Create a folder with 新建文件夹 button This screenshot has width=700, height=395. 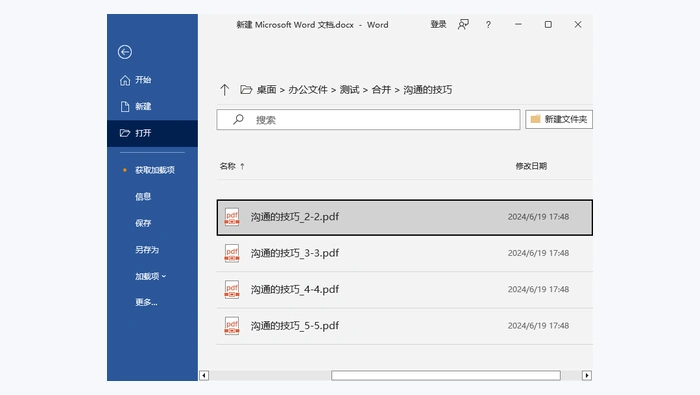point(559,119)
